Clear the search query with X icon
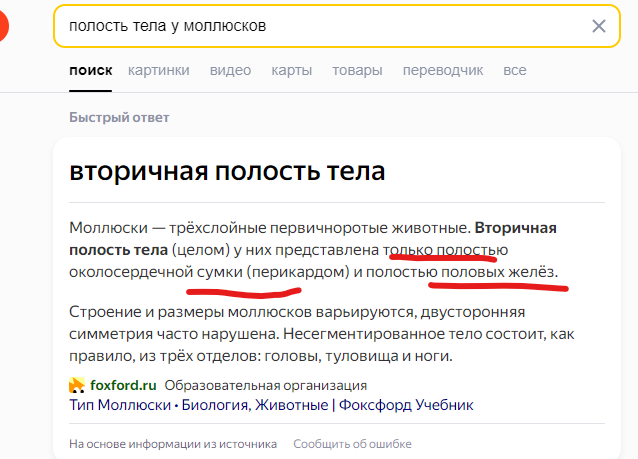Image resolution: width=638 pixels, height=459 pixels. (598, 26)
